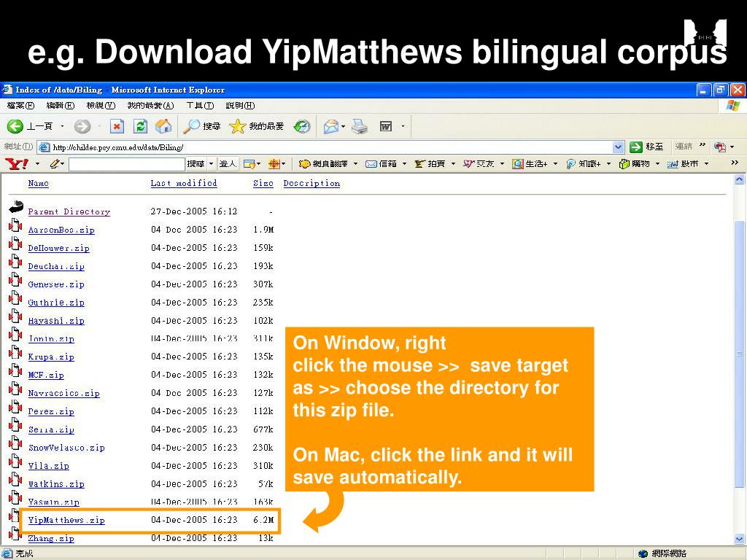
Task: Open the Edit menu
Action: pos(60,105)
